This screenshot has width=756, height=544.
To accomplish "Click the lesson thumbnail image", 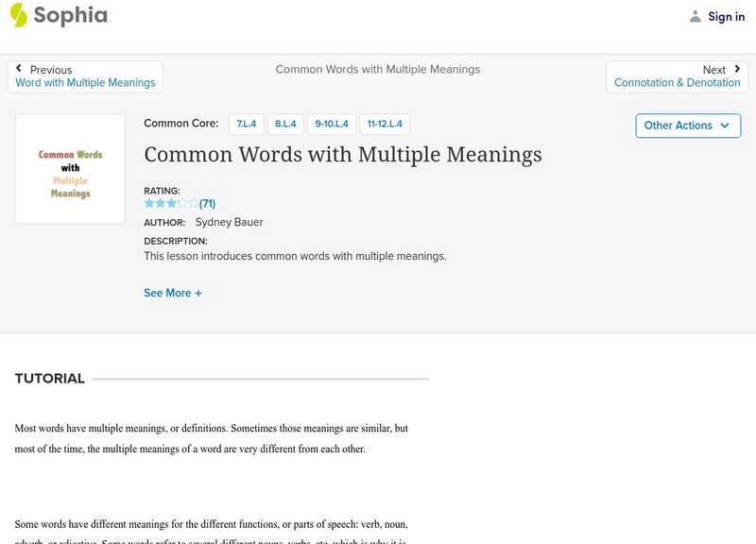I will pyautogui.click(x=70, y=169).
